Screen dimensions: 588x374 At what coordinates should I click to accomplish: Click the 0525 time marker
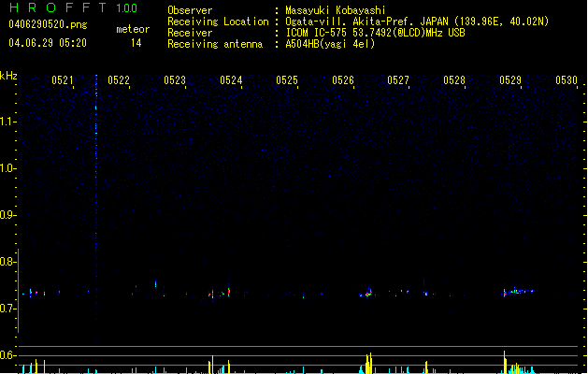pyautogui.click(x=287, y=80)
